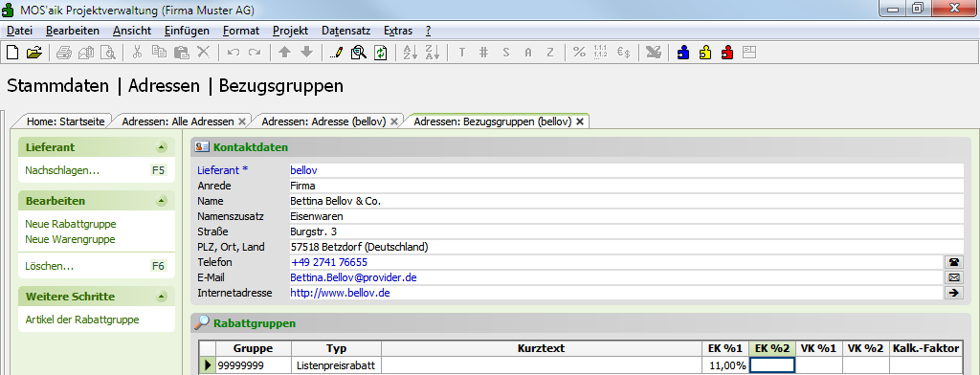
Task: Click the Kalk.-Faktor column header
Action: click(925, 349)
